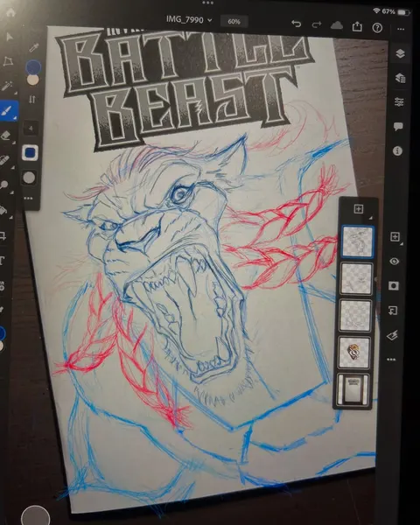420x525 pixels.
Task: Expand the IMG_7990 document name dropdown
Action: (x=189, y=20)
